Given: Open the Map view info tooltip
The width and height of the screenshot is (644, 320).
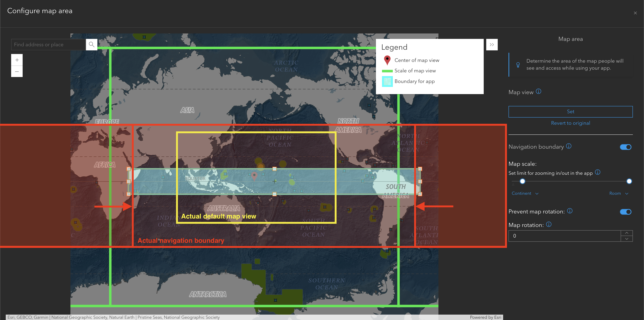Looking at the screenshot, I should (539, 92).
